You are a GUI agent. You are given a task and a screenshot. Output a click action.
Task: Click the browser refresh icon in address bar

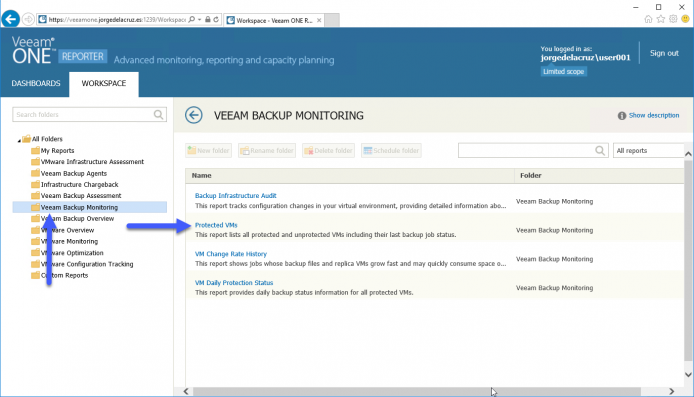pos(216,19)
